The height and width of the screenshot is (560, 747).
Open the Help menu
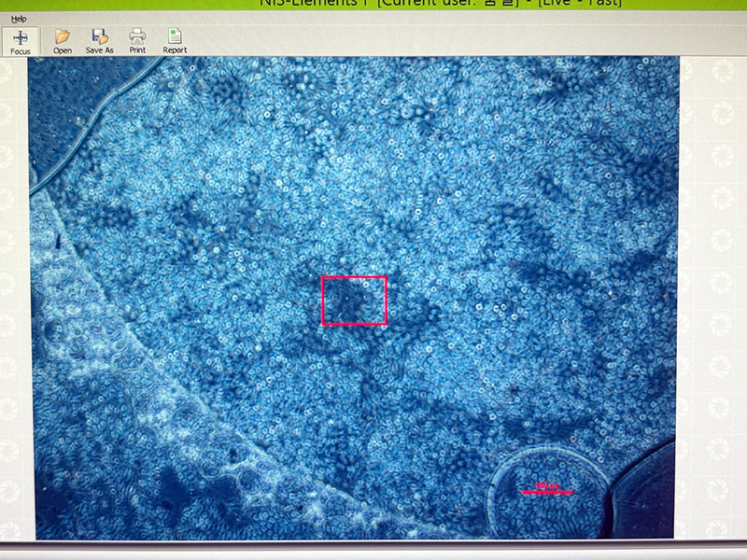(x=19, y=19)
